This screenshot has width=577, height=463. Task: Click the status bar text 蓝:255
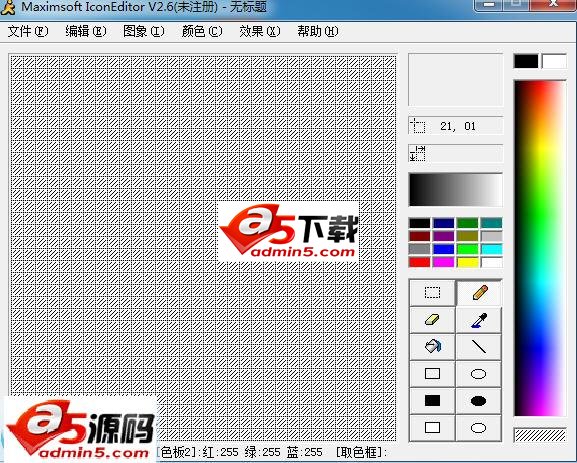[x=305, y=452]
